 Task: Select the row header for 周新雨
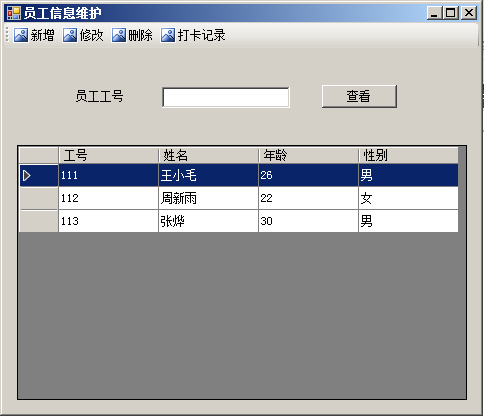(x=39, y=198)
